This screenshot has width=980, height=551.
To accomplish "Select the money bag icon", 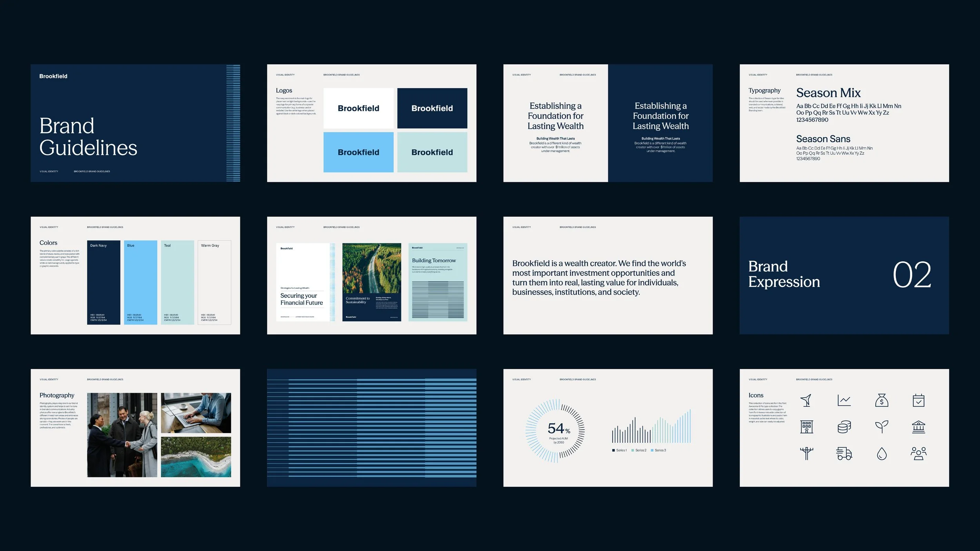I will tap(882, 401).
